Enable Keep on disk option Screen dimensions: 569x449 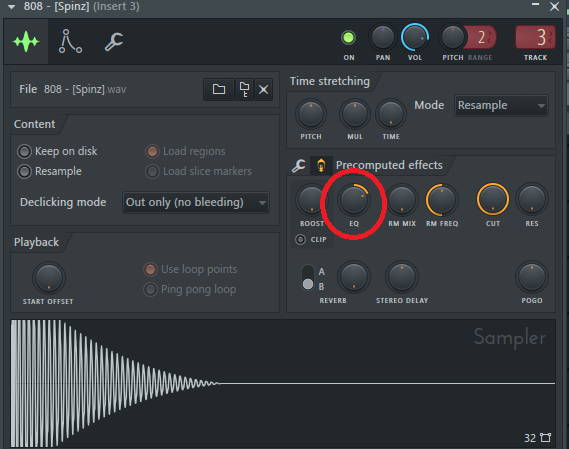click(x=24, y=151)
